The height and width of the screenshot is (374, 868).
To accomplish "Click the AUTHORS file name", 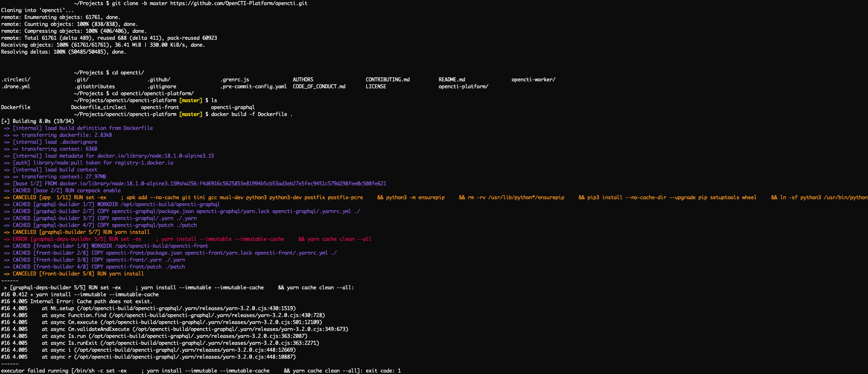I will [303, 80].
